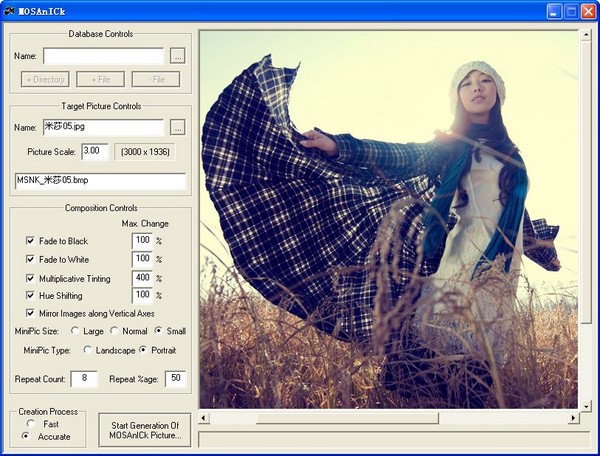The width and height of the screenshot is (600, 456).
Task: Toggle Hue Shifting checkbox
Action: tap(31, 295)
